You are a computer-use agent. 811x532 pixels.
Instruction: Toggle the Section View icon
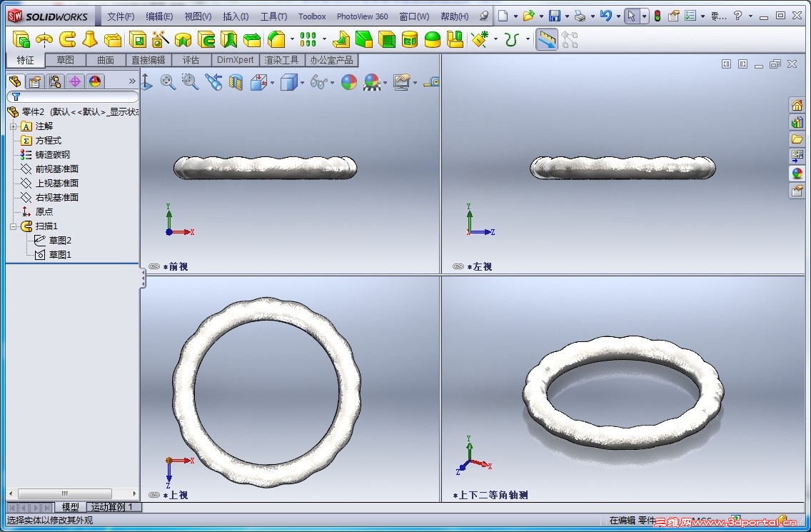[x=236, y=82]
